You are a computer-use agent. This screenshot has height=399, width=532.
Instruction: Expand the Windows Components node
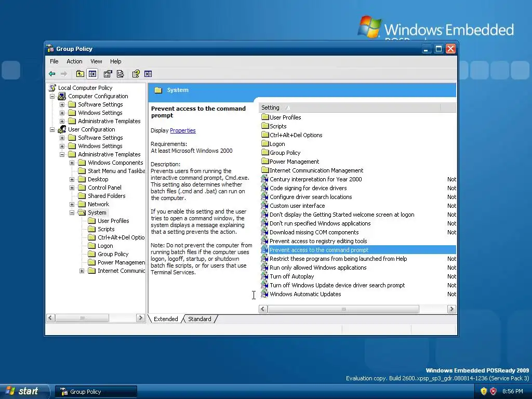pos(72,163)
